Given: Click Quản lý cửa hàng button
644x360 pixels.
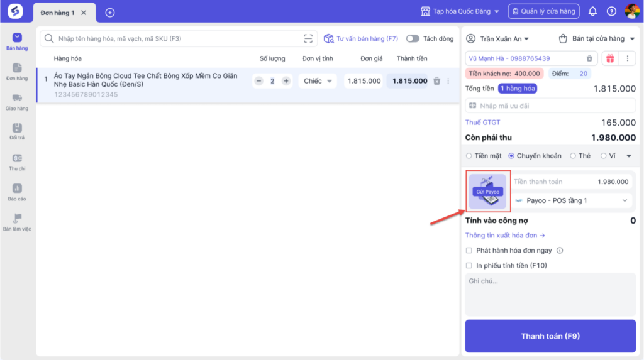Looking at the screenshot, I should [544, 11].
